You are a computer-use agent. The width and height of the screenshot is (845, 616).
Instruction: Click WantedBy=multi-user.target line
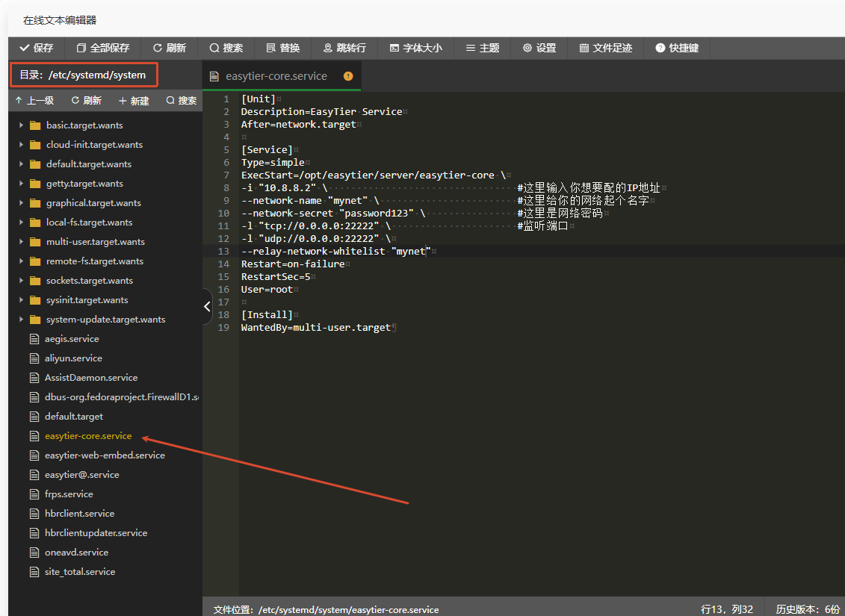pos(316,327)
